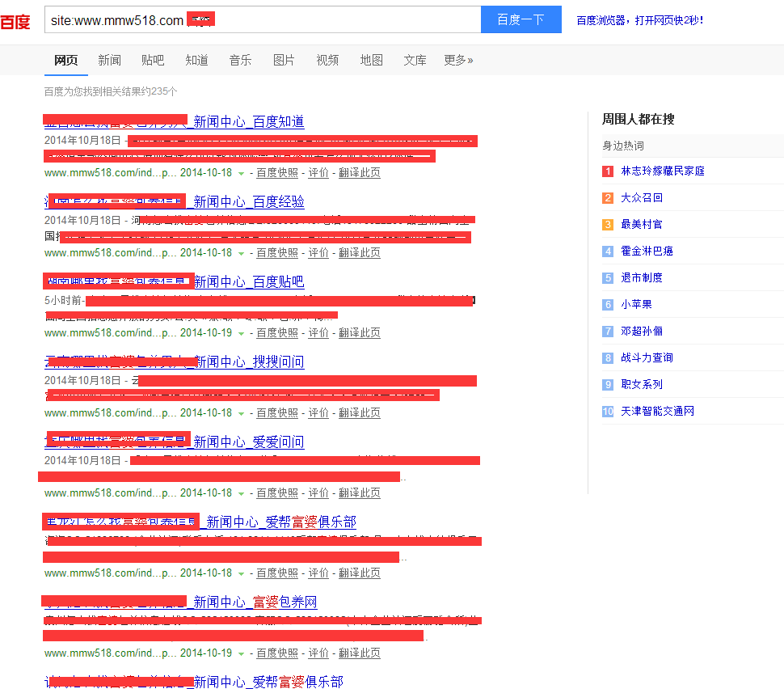Select the 知道 tab

click(x=196, y=60)
